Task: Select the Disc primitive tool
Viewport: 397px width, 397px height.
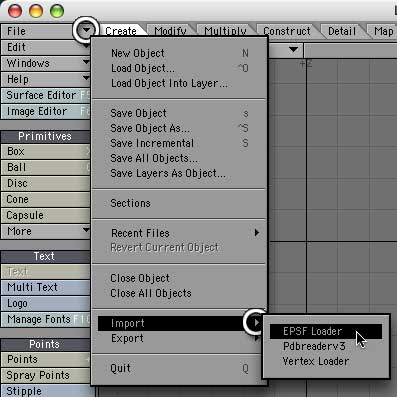Action: pyautogui.click(x=46, y=183)
